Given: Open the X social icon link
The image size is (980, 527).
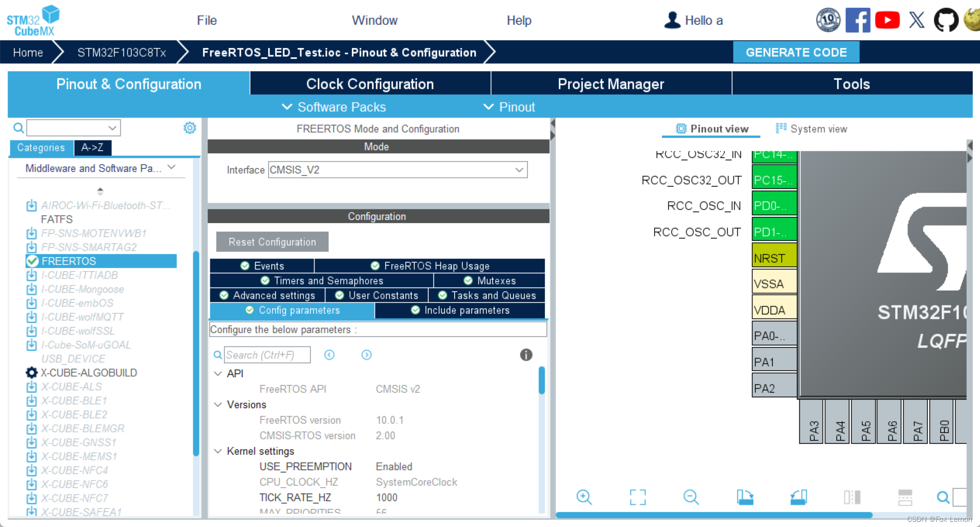Looking at the screenshot, I should point(917,20).
